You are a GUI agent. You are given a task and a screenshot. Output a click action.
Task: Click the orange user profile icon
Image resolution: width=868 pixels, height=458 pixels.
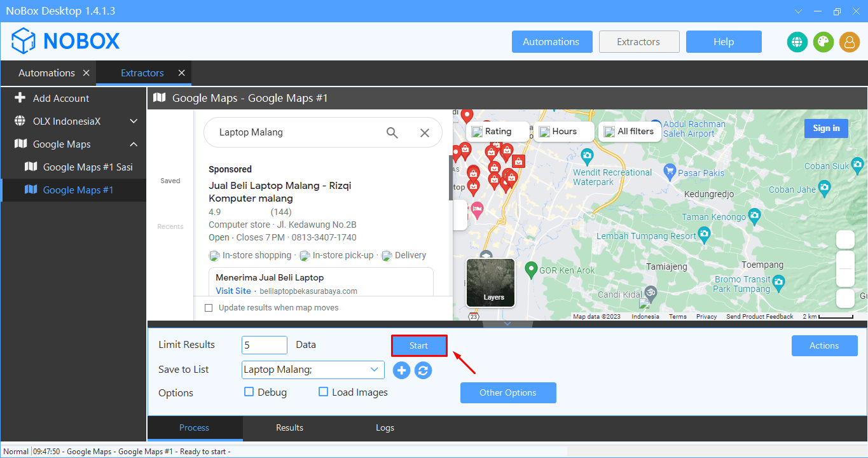[850, 42]
